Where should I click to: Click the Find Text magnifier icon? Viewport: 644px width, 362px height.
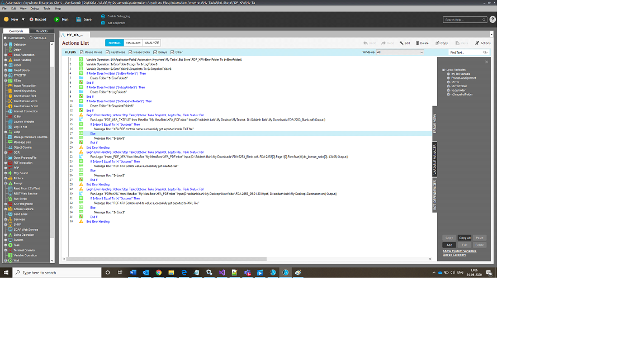coord(485,52)
